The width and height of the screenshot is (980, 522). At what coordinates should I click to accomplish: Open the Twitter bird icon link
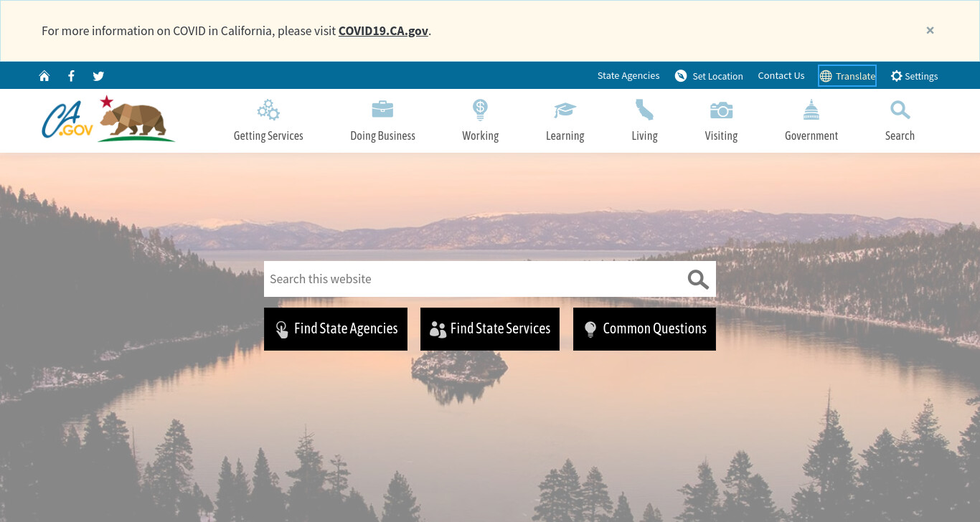click(98, 76)
